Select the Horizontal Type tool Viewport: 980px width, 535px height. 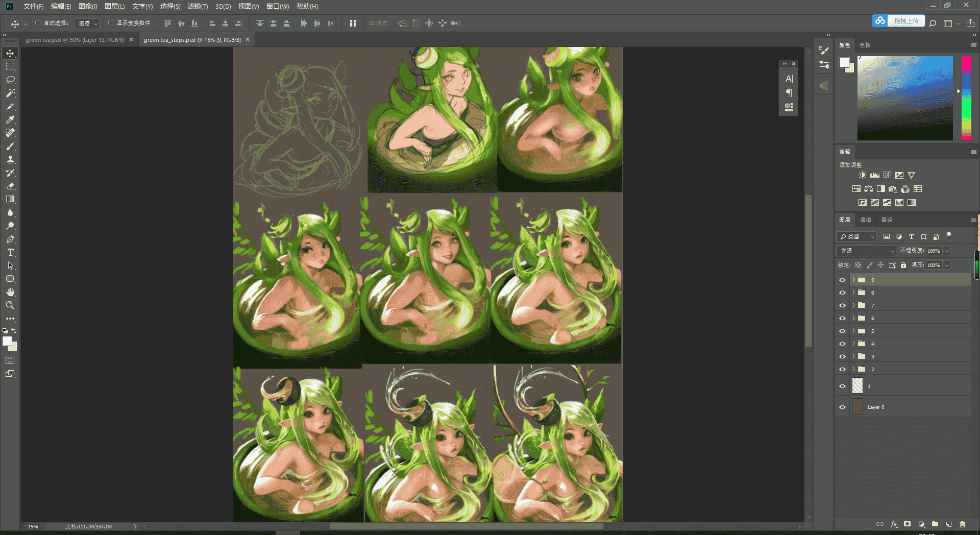(10, 252)
